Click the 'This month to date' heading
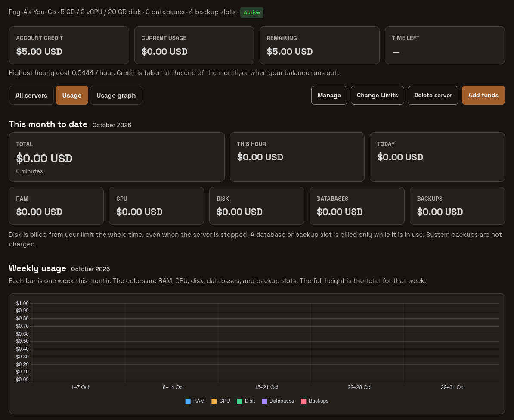The image size is (514, 420). tap(48, 124)
